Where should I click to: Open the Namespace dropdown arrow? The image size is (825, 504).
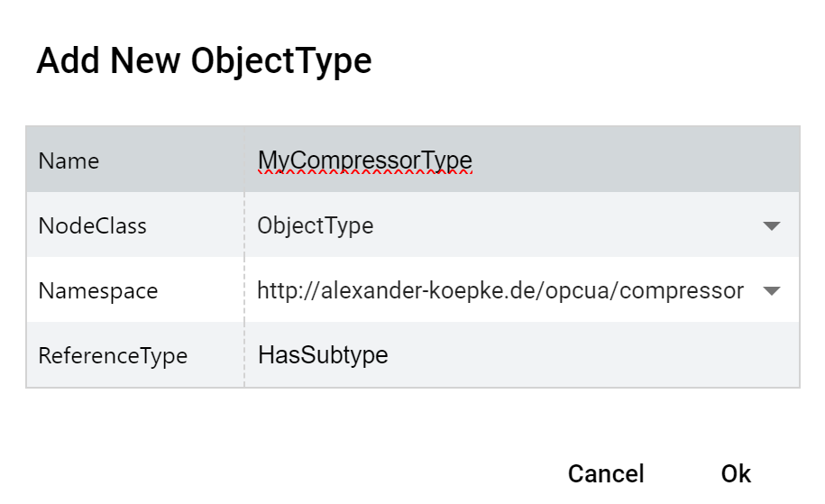point(771,291)
